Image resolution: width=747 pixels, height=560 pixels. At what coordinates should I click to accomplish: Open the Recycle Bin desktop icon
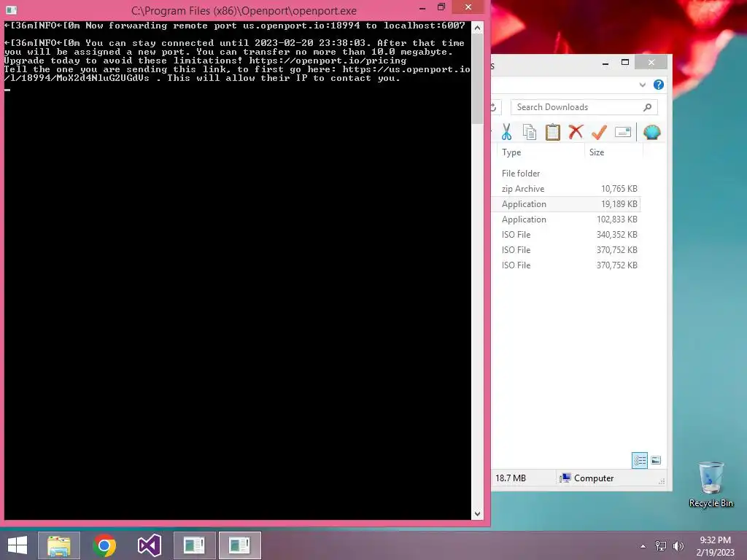(711, 484)
